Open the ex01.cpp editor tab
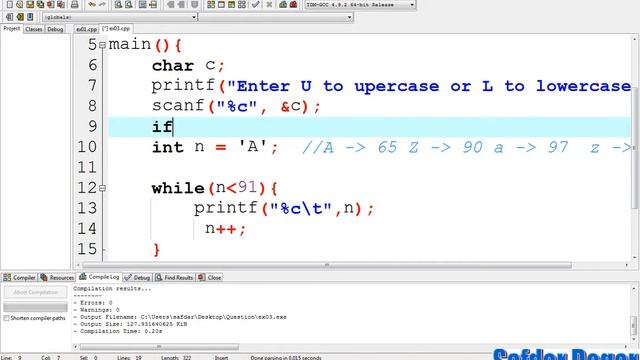This screenshot has width=640, height=360. (87, 29)
